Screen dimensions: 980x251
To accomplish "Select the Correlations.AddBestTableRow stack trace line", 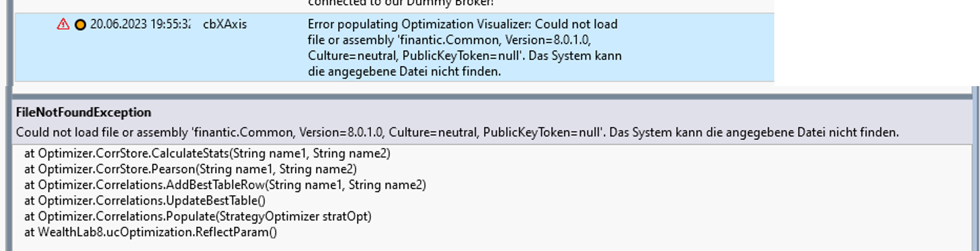I will 225,184.
